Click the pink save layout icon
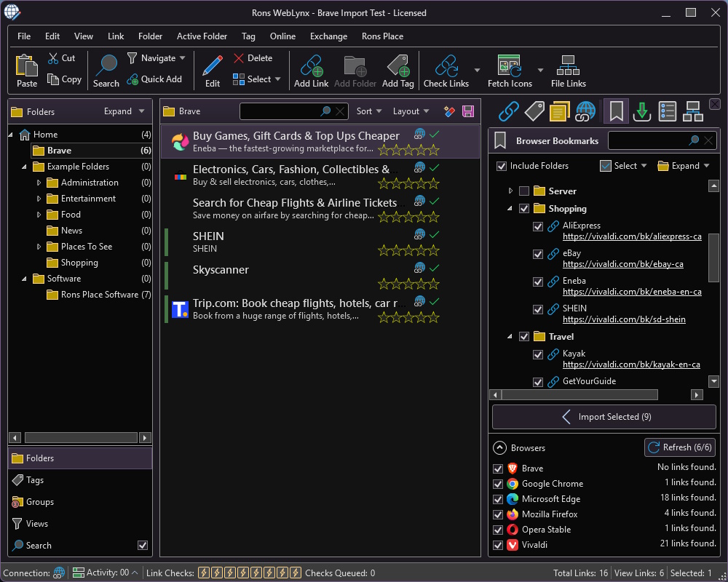 coord(468,111)
